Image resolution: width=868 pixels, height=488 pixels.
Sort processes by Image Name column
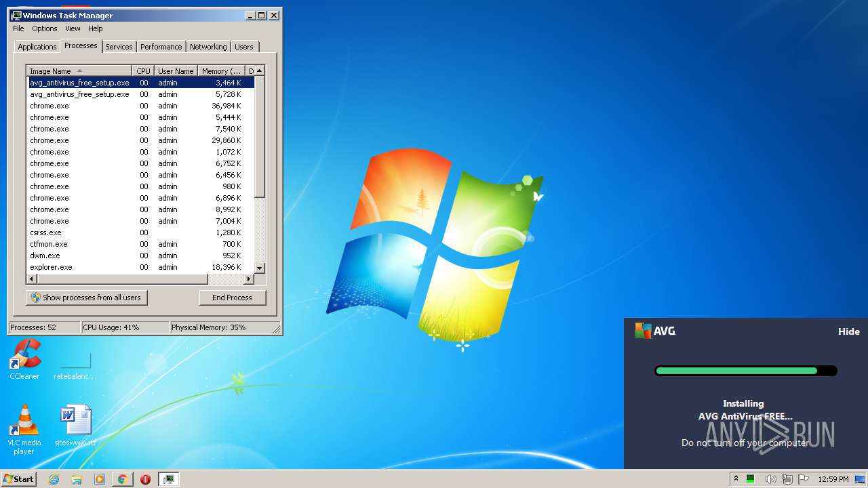79,70
